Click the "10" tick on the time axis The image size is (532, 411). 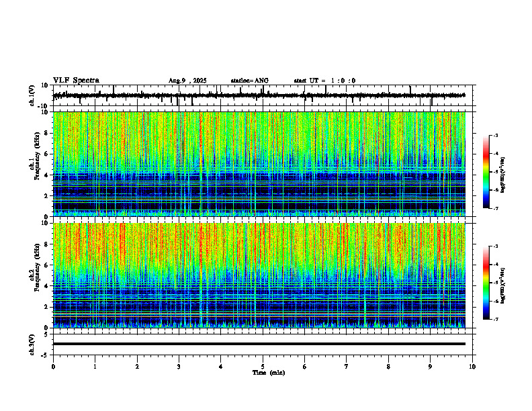(x=472, y=367)
